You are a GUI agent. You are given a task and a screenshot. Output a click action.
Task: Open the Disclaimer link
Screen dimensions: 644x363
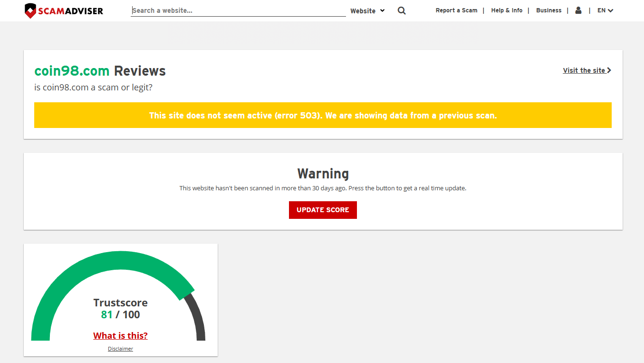click(120, 349)
